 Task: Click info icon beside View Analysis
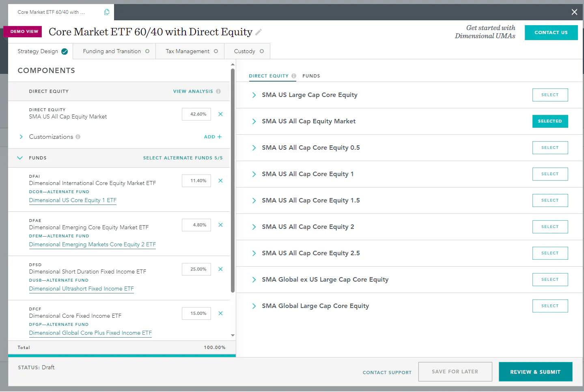[x=218, y=91]
